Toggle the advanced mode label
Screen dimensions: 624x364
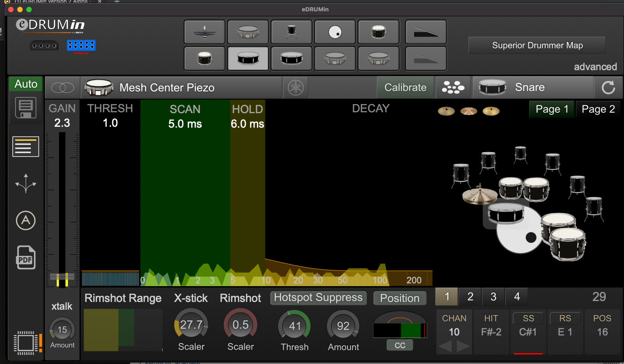tap(595, 67)
